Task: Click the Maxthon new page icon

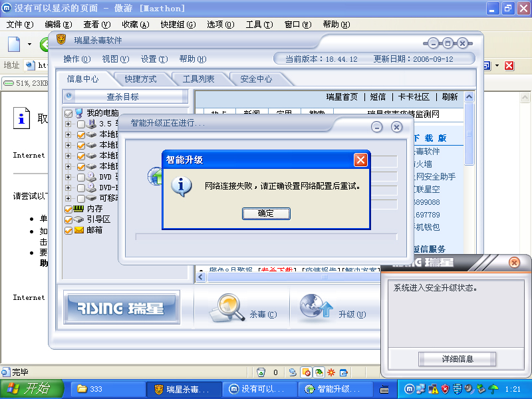Action: tap(14, 44)
